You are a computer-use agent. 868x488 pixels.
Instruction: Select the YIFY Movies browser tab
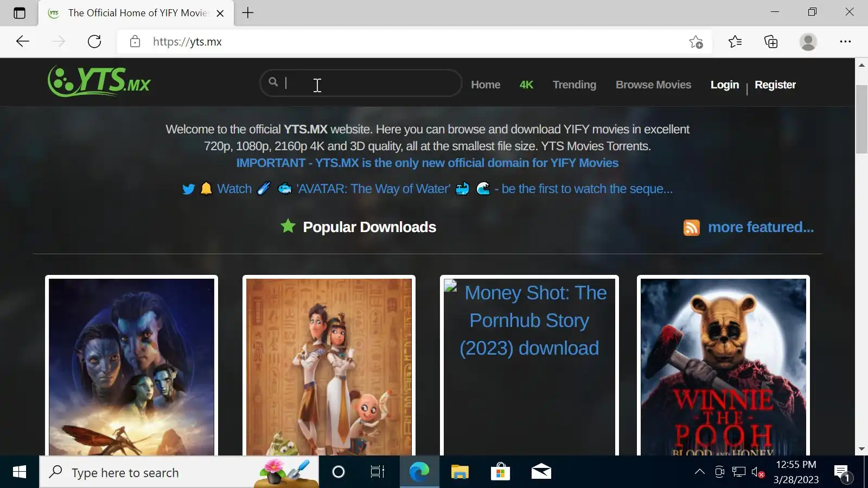pyautogui.click(x=136, y=13)
